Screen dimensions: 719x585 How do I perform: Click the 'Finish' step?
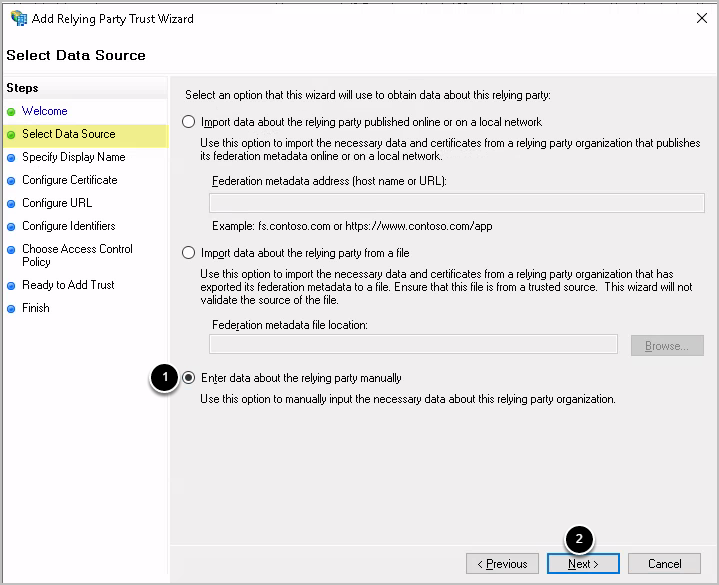pos(36,308)
